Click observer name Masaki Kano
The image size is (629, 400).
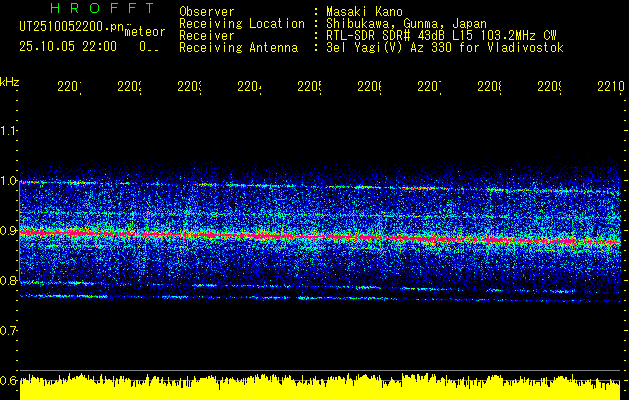tap(364, 12)
